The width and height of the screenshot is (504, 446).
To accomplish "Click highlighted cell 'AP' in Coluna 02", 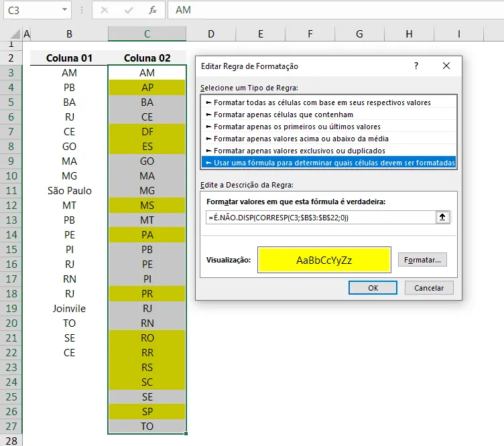I will 147,88.
